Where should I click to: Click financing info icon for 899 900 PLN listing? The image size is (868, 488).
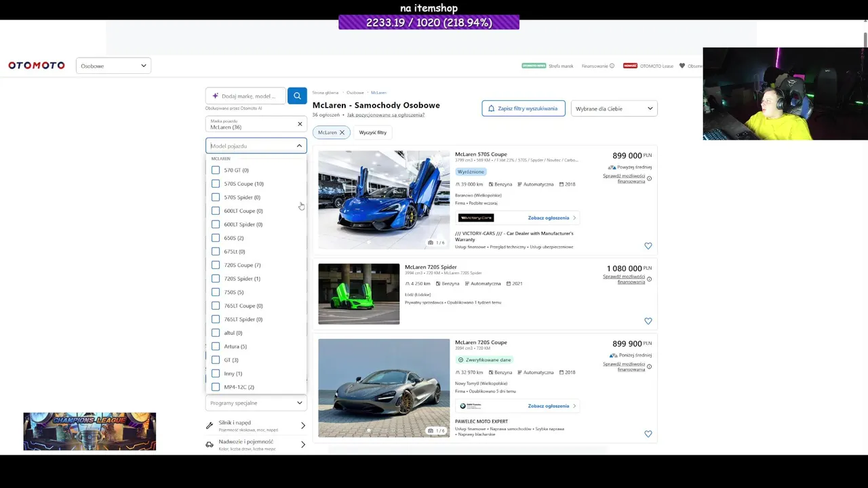coord(649,367)
